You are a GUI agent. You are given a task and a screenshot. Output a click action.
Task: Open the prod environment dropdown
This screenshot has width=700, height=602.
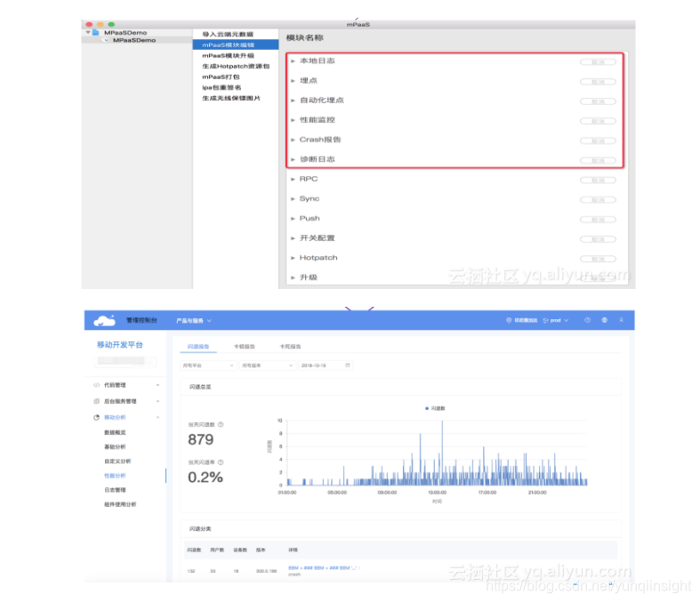(559, 320)
